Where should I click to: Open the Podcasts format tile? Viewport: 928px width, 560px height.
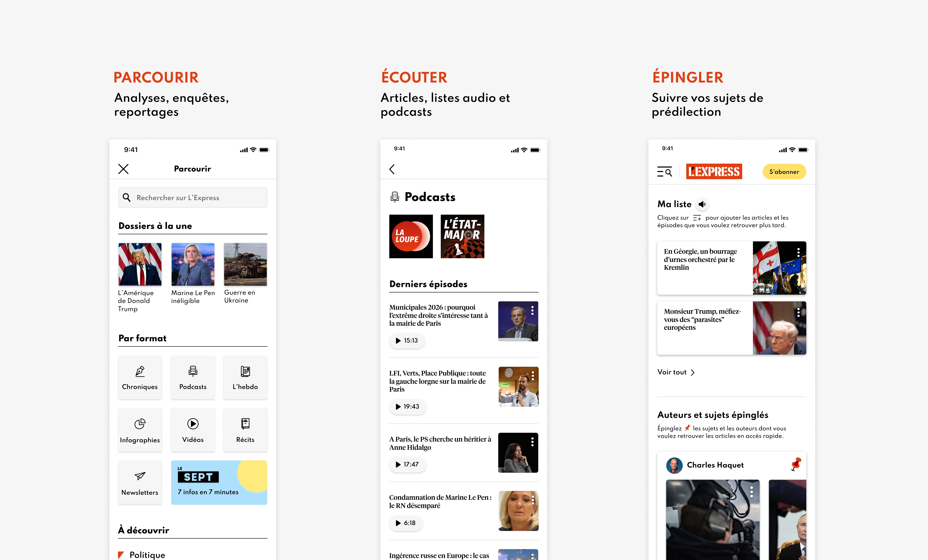pos(193,377)
